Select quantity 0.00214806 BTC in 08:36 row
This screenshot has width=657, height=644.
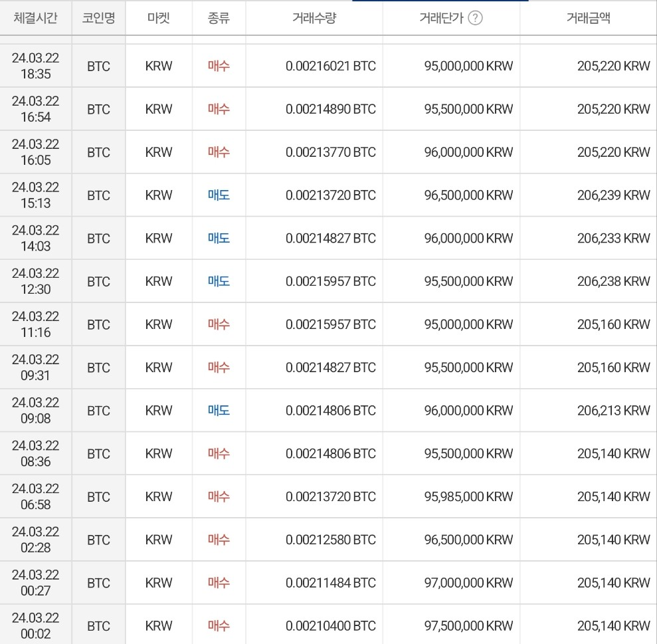[x=331, y=454]
